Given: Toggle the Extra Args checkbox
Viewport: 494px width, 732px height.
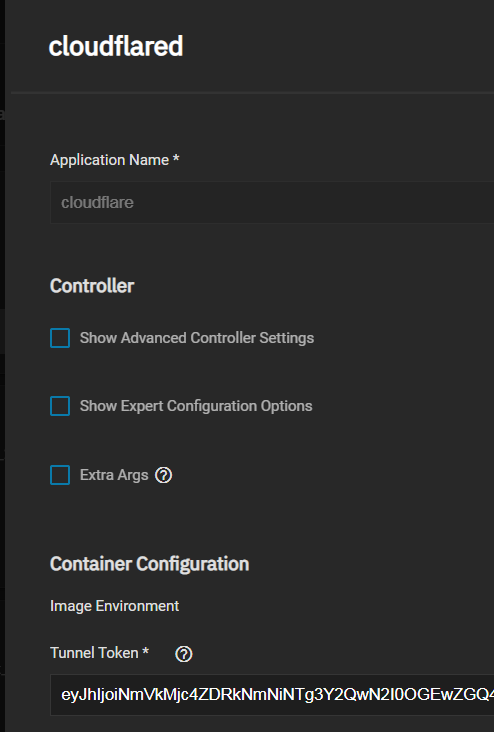Looking at the screenshot, I should pos(60,475).
